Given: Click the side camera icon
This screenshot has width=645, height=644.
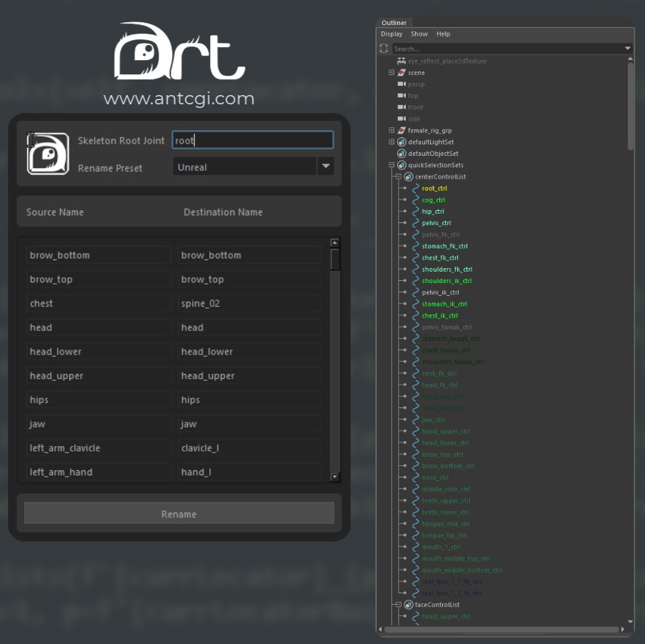Looking at the screenshot, I should tap(401, 119).
